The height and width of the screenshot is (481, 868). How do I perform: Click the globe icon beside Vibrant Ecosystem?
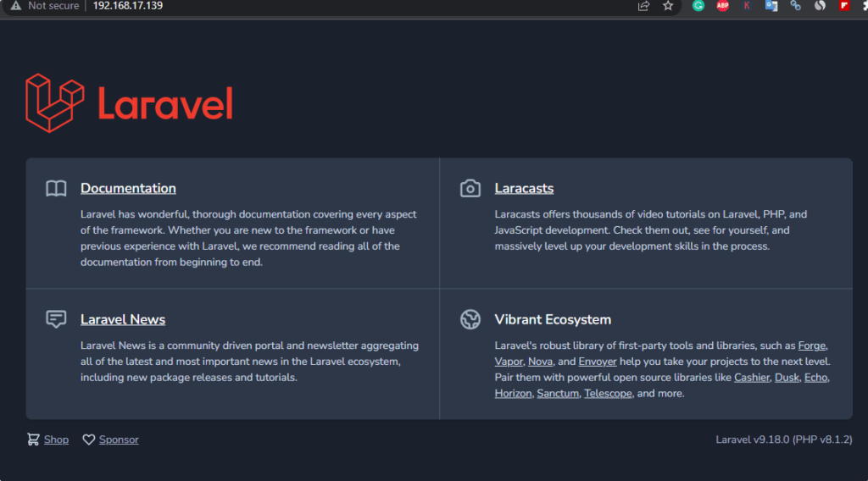tap(470, 319)
